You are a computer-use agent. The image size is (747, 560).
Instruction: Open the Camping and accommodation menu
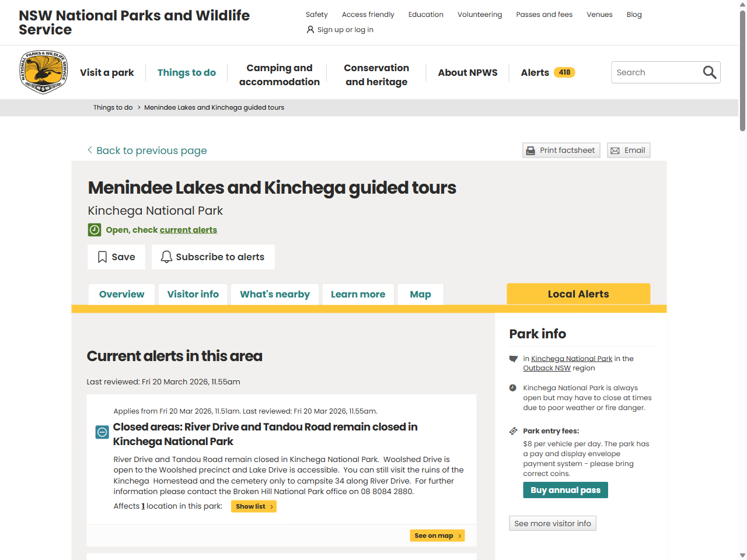279,75
